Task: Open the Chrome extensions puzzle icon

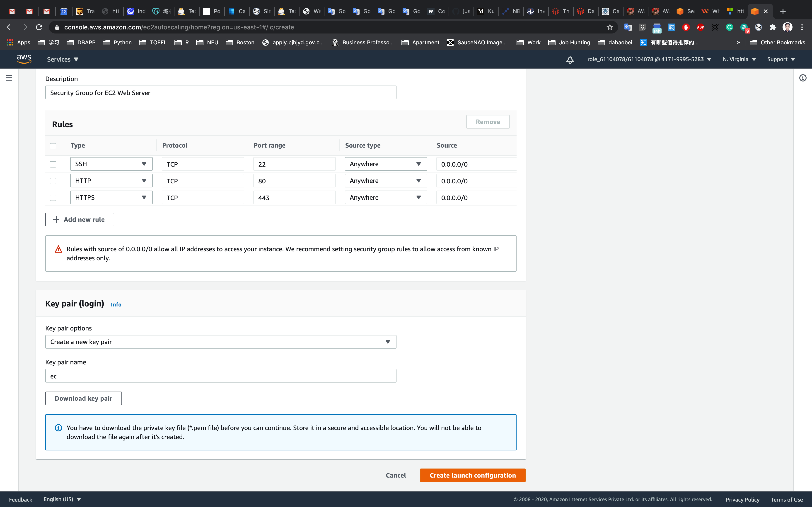Action: tap(773, 27)
